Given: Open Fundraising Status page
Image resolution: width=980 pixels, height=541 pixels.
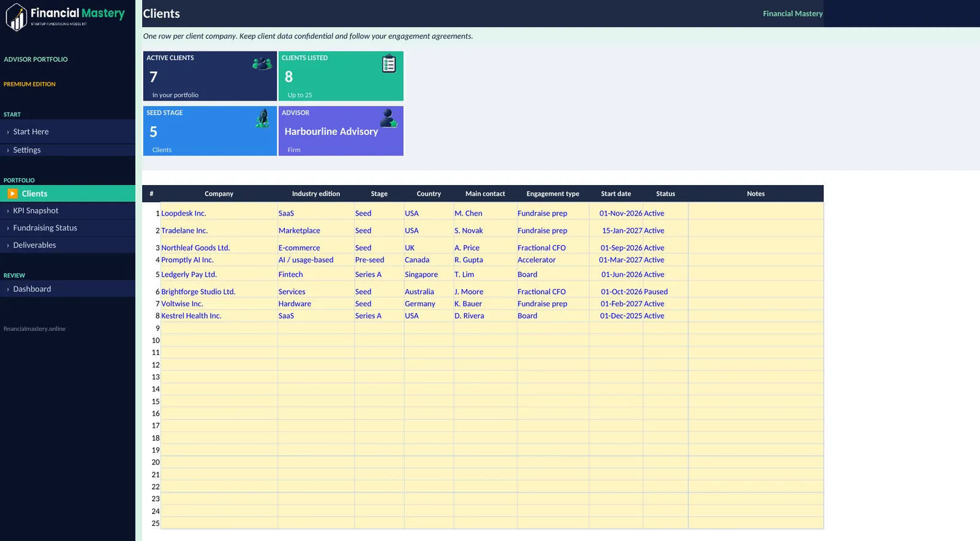Looking at the screenshot, I should point(67,228).
